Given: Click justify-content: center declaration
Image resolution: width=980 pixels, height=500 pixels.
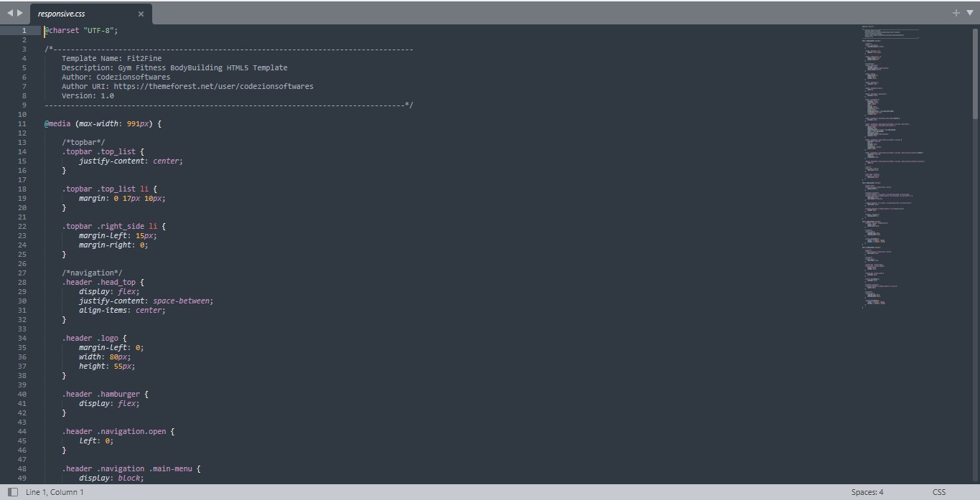Looking at the screenshot, I should (x=131, y=161).
